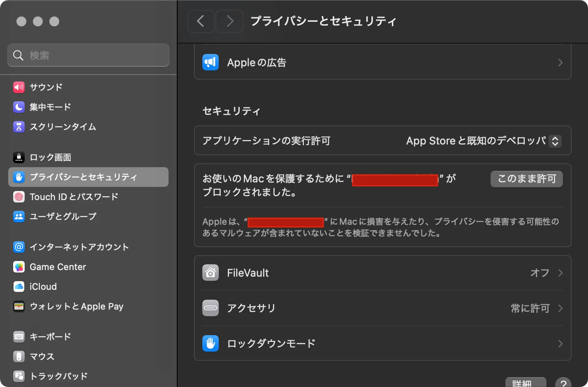Go back with the left arrow button
The height and width of the screenshot is (387, 588).
tap(201, 21)
